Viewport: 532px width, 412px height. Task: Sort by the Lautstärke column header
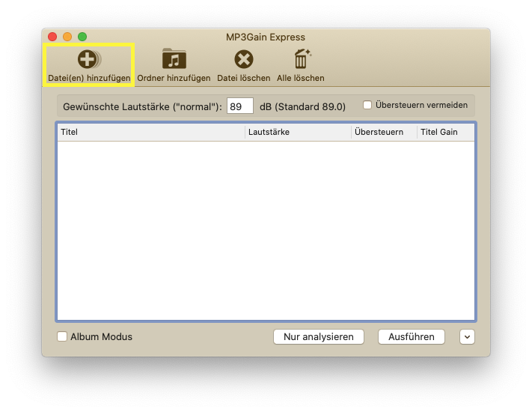(x=298, y=132)
